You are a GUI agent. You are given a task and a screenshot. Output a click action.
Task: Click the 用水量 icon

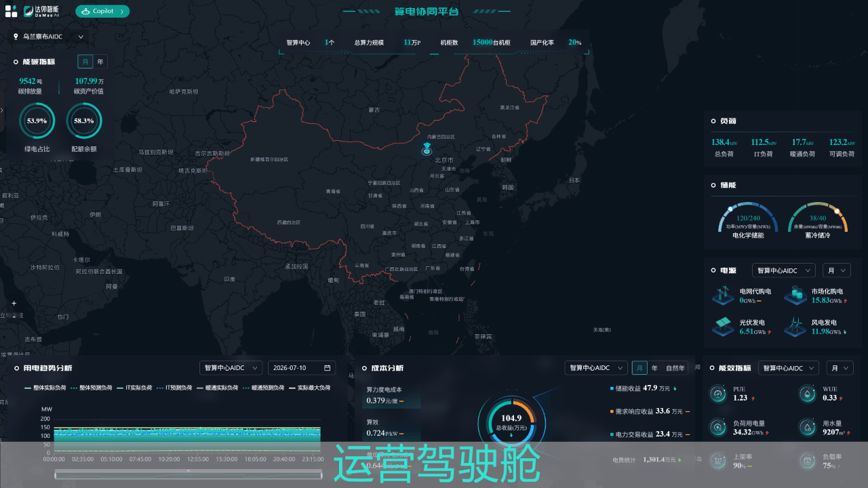(807, 427)
